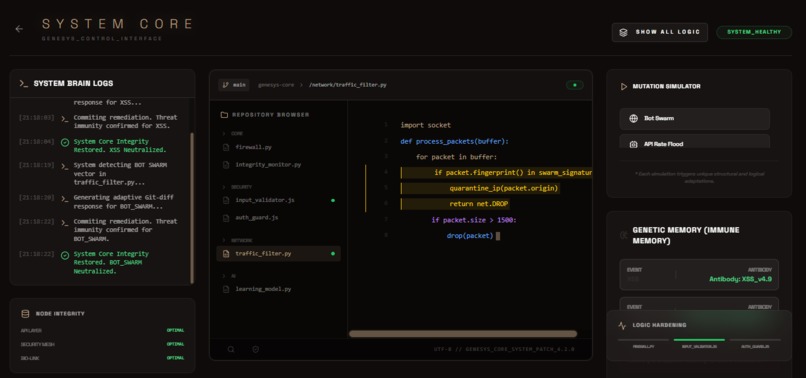Click the file icon beside integrity_monitor.py

tap(226, 165)
